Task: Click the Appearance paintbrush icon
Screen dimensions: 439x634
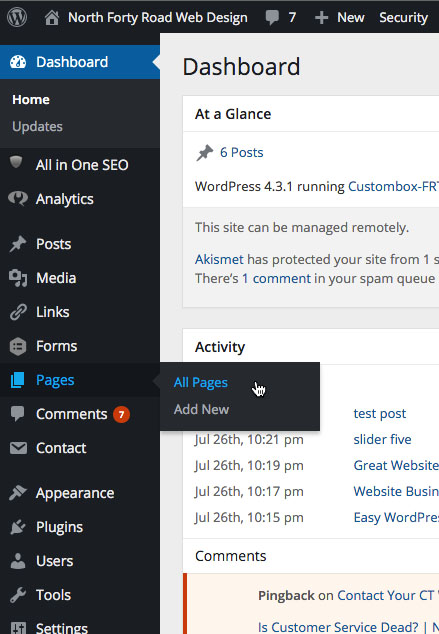Action: 18,492
